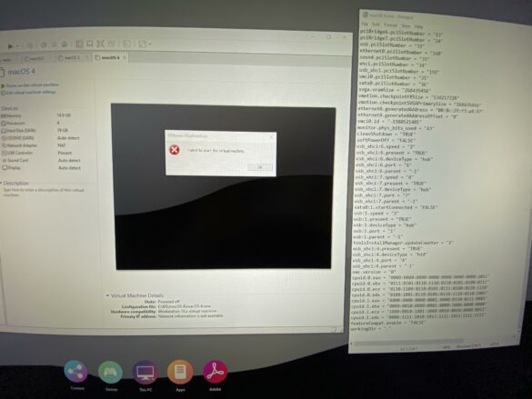Click the Configuration file path text
The width and height of the screenshot is (532, 399).
tap(185, 306)
